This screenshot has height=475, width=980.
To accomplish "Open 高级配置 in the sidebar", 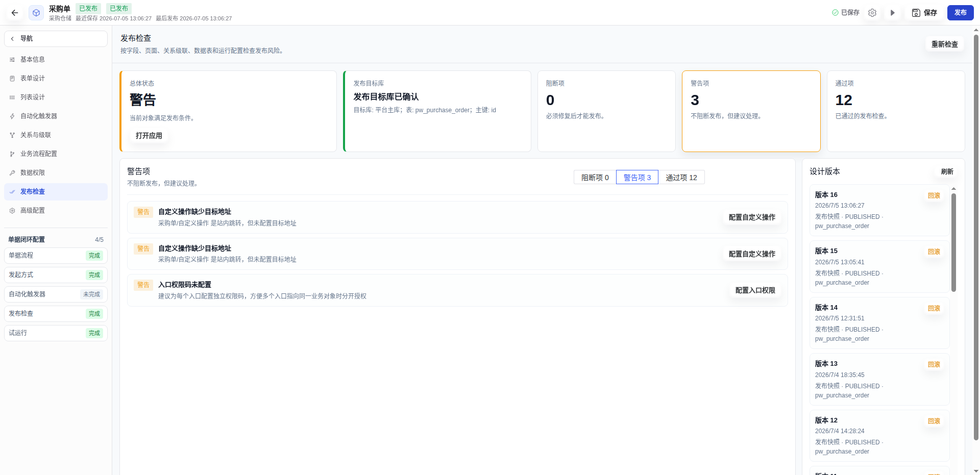I will pyautogui.click(x=56, y=211).
